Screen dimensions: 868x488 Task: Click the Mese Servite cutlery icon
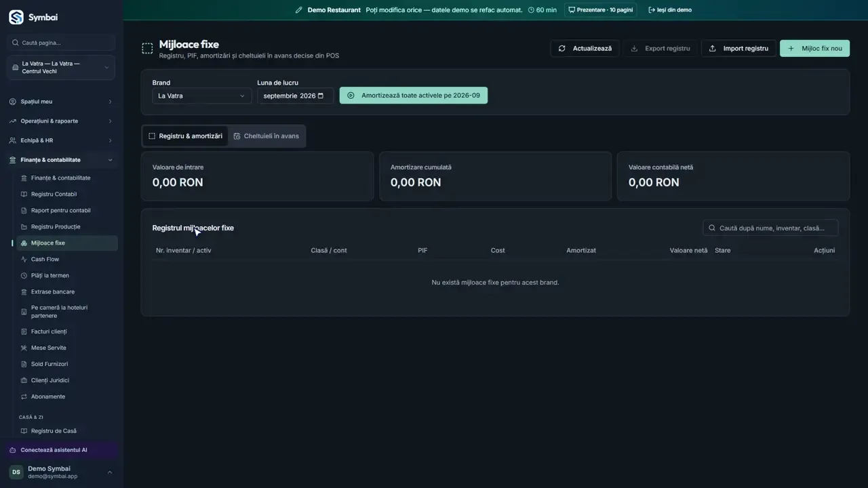click(x=24, y=348)
